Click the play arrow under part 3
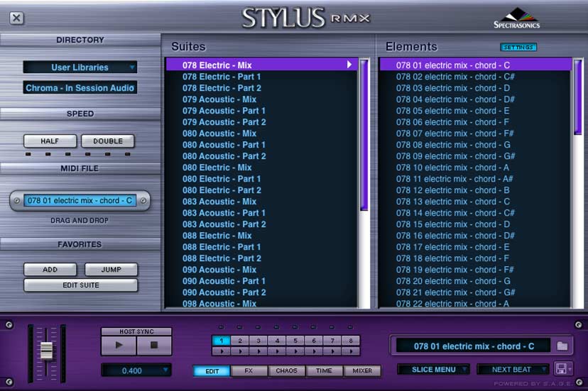Image resolution: width=588 pixels, height=391 pixels. click(258, 352)
